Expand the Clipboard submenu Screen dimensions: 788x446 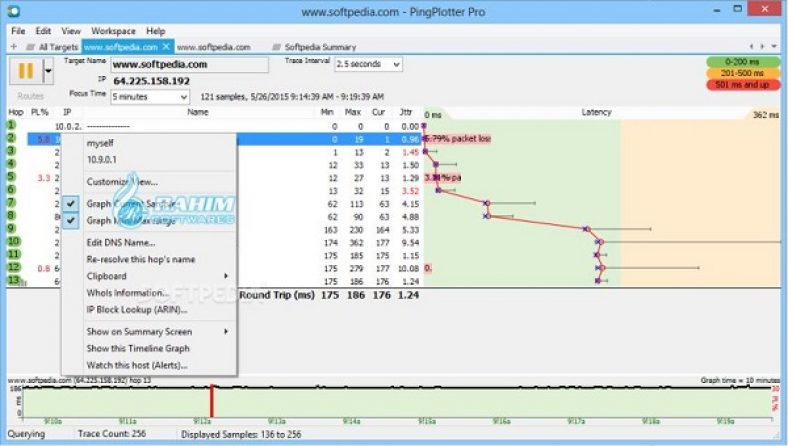pyautogui.click(x=149, y=276)
